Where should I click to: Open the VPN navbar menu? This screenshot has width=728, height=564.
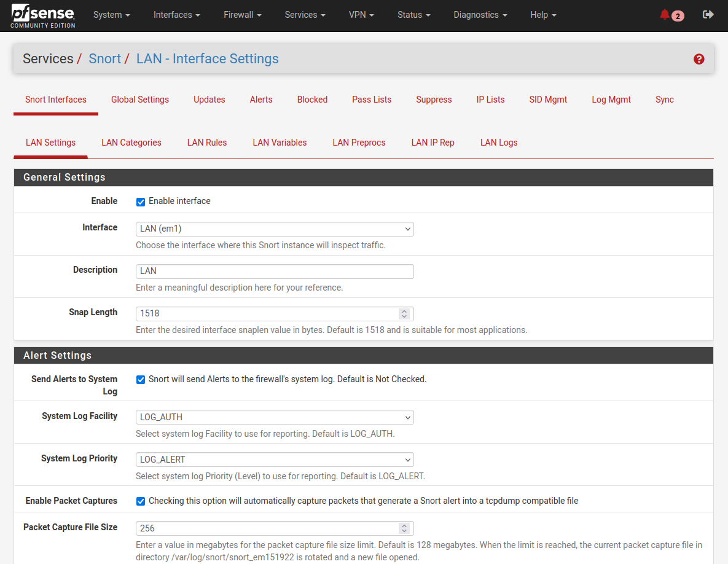click(x=361, y=15)
